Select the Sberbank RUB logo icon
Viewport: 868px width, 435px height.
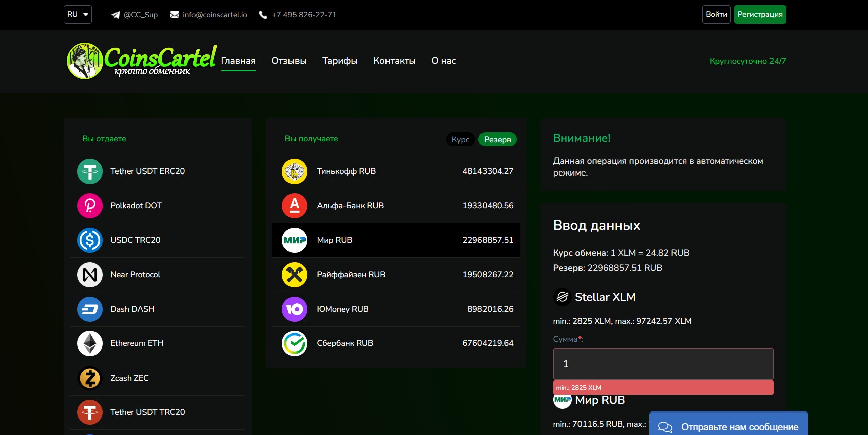pos(295,343)
